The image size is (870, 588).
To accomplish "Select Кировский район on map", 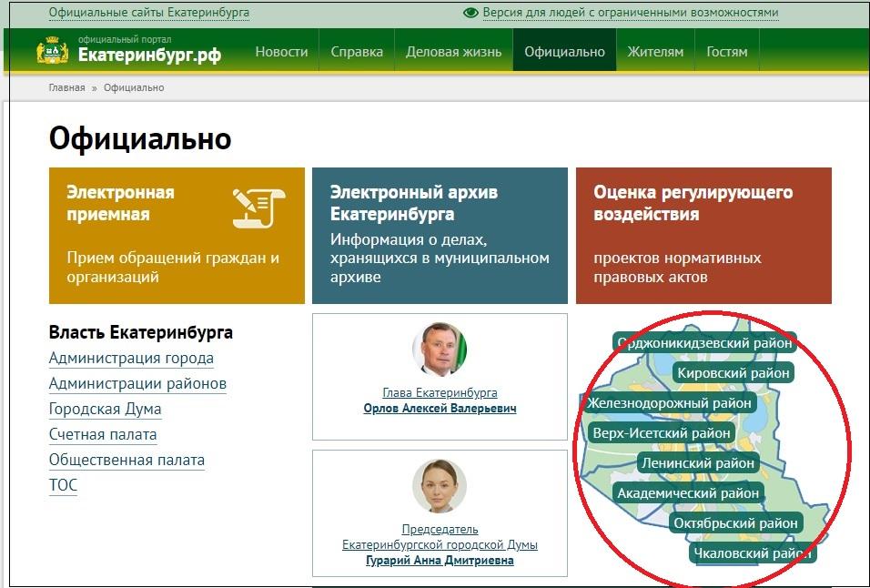I will tap(733, 373).
